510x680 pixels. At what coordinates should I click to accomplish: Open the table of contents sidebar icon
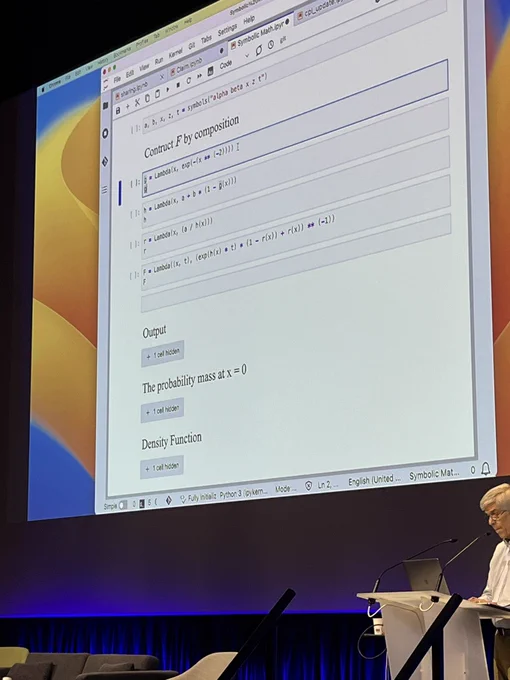point(105,190)
